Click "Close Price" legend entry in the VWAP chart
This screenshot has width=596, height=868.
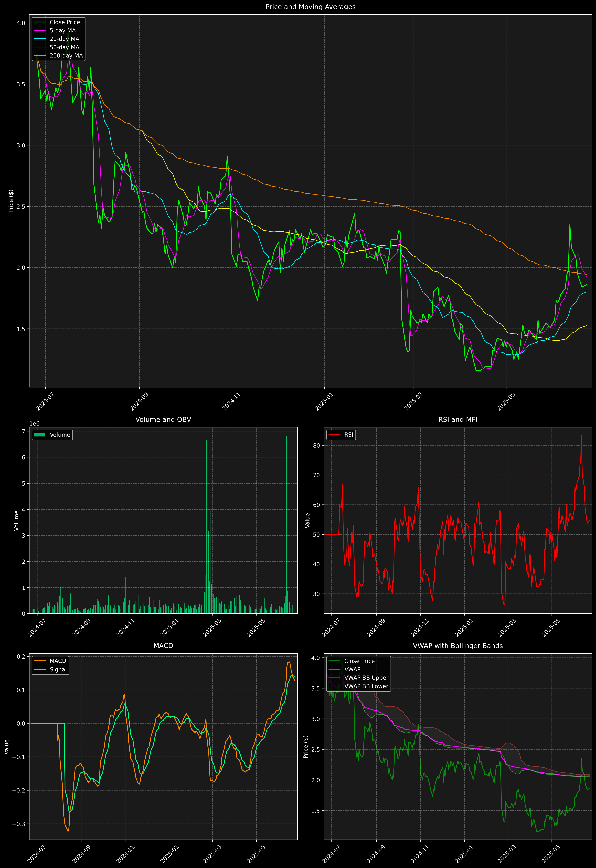[351, 661]
